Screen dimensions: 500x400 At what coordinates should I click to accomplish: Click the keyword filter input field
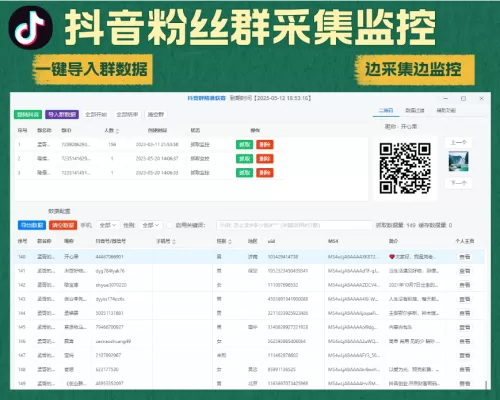click(294, 225)
